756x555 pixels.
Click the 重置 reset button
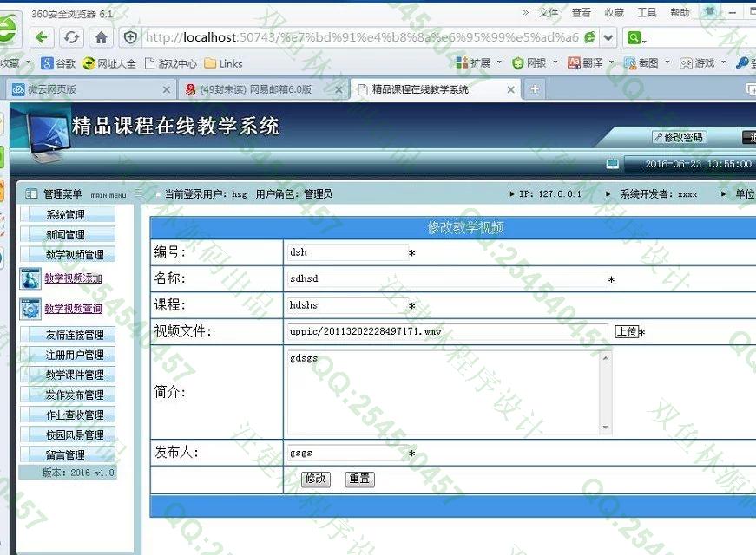click(359, 479)
